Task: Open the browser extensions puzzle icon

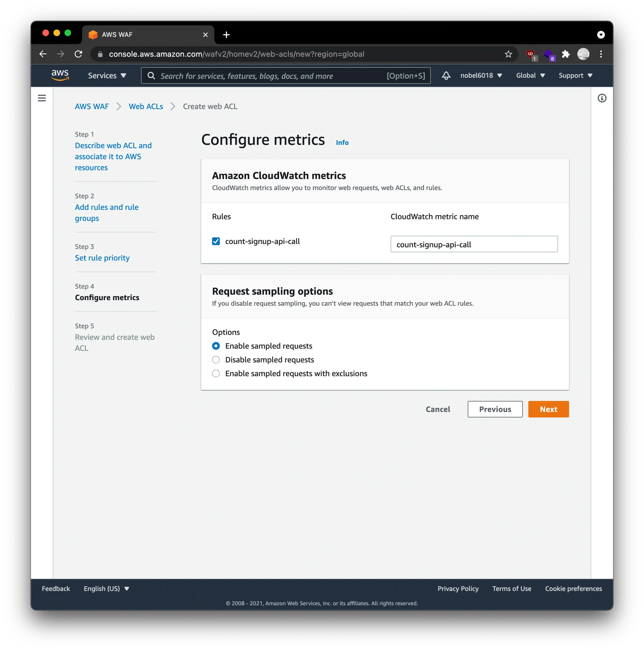Action: point(566,54)
